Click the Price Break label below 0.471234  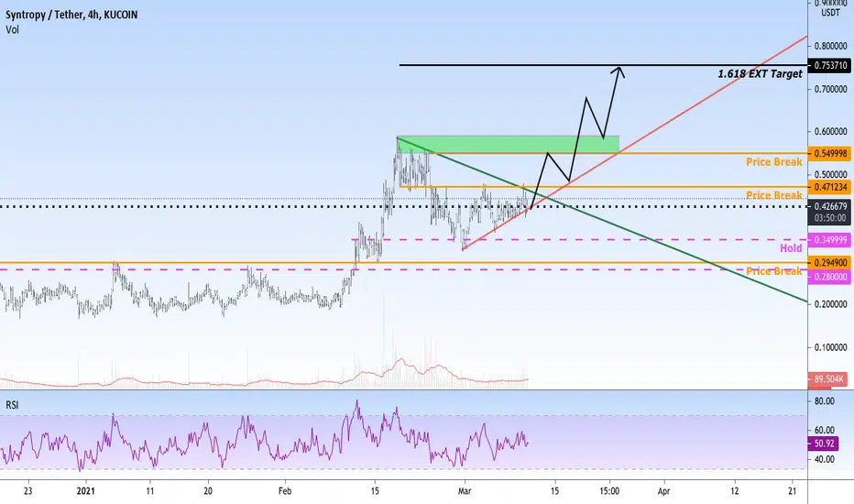tap(774, 195)
